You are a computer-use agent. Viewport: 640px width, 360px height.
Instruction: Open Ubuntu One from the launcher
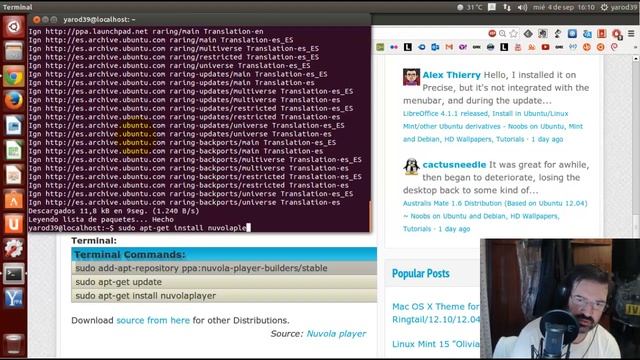pos(13,224)
